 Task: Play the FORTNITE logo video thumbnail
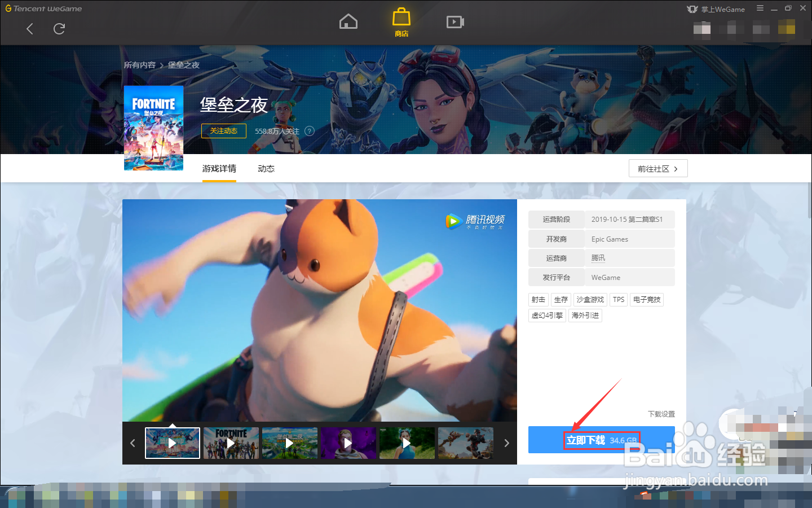coord(231,443)
